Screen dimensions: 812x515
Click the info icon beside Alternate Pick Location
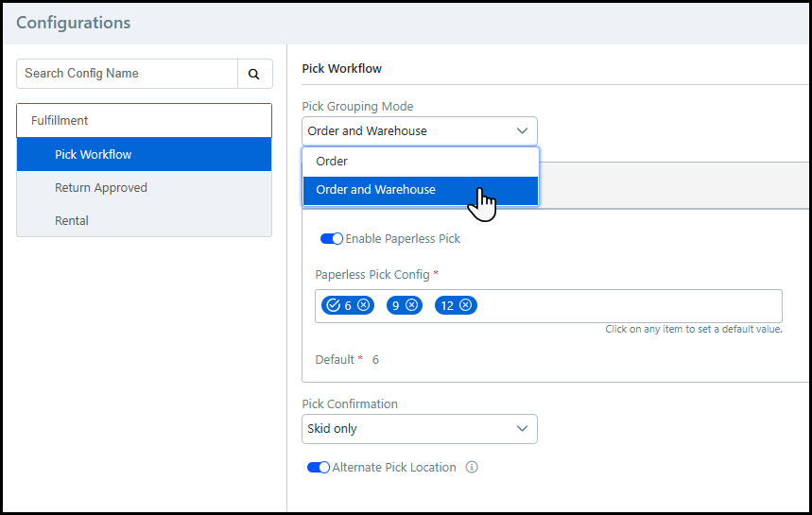pos(472,467)
